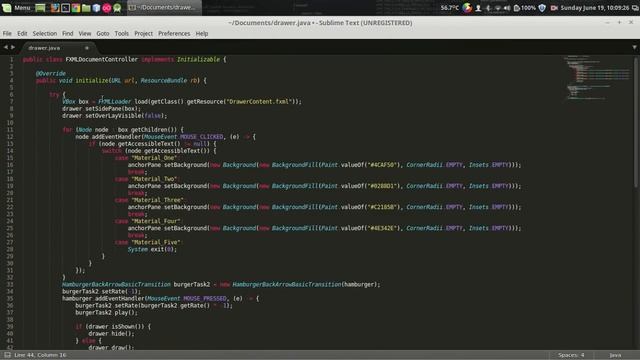
Task: Open the network connections tray icon
Action: pyautogui.click(x=498, y=8)
